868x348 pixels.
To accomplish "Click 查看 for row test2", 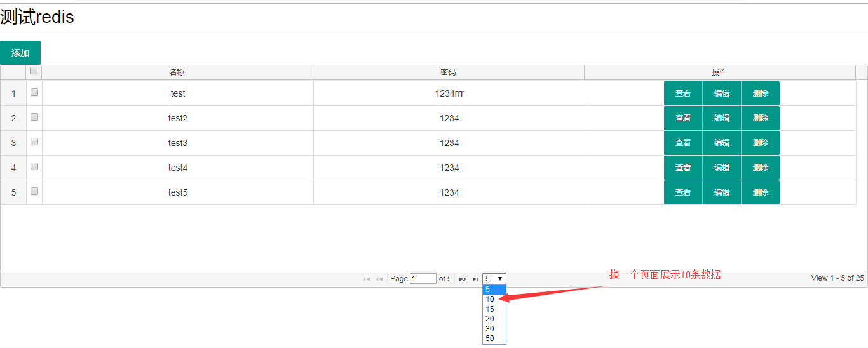I will pos(683,118).
